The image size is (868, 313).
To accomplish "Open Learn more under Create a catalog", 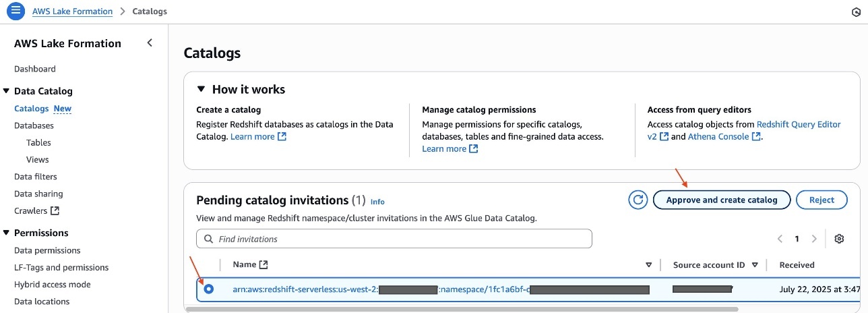I will pyautogui.click(x=259, y=136).
